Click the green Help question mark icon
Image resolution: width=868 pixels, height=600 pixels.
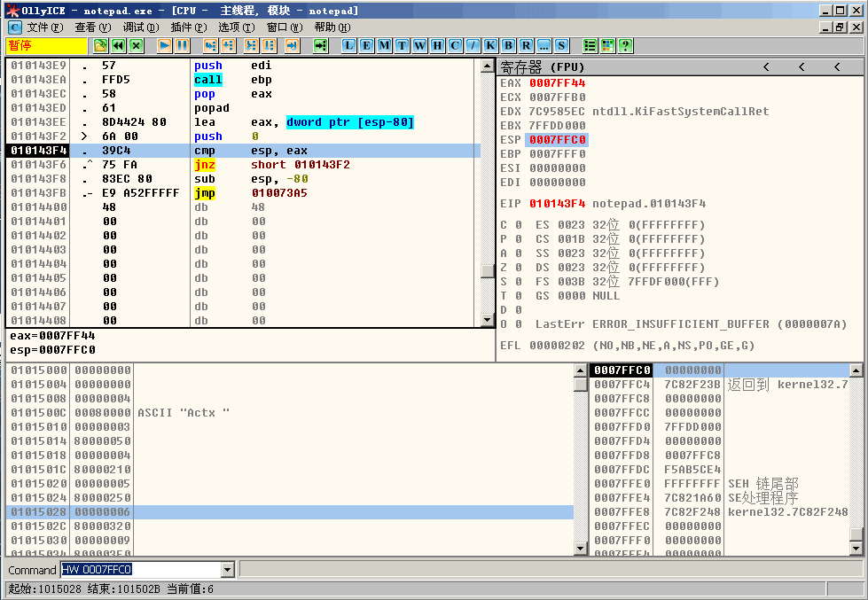pos(624,45)
